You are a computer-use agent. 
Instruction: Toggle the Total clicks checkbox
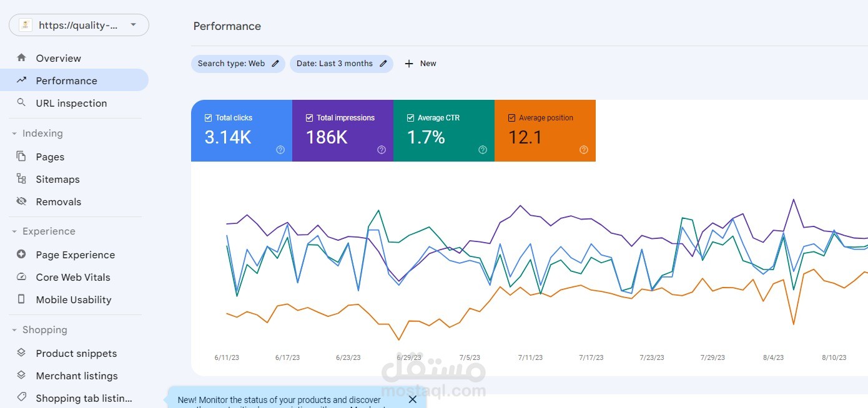click(x=209, y=117)
